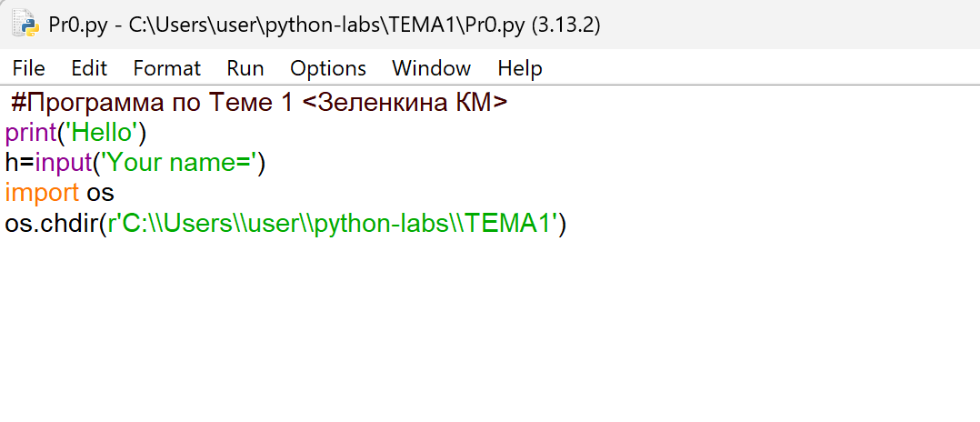Click on the import keyword
The height and width of the screenshot is (422, 980).
[42, 193]
